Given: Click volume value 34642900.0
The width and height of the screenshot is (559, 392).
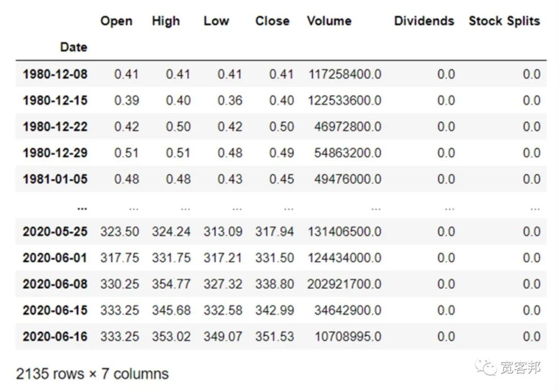Looking at the screenshot, I should pyautogui.click(x=348, y=310).
